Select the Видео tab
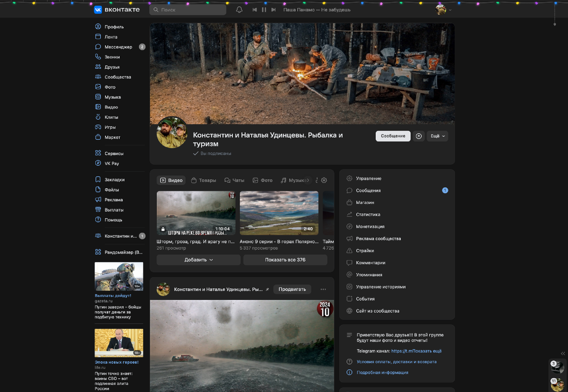 pos(171,180)
